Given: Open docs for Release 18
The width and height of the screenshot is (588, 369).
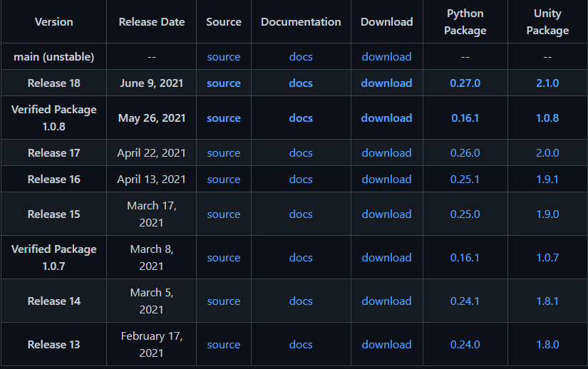Looking at the screenshot, I should pos(301,83).
